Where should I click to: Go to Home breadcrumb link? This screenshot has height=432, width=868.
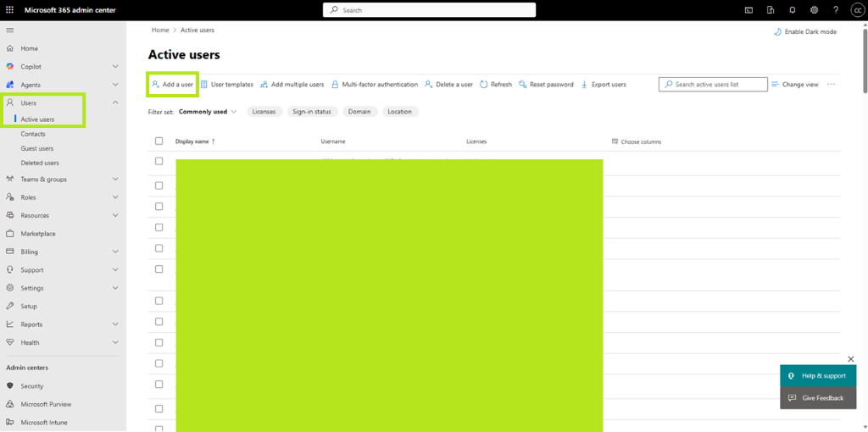coord(160,30)
